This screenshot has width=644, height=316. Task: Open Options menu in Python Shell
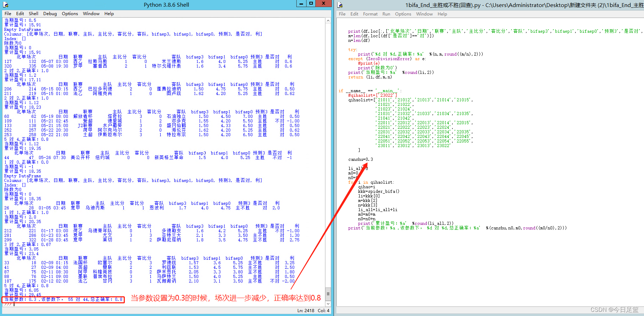tap(70, 14)
